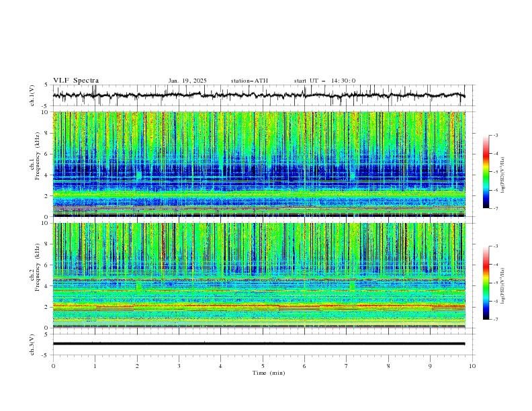
Task: Click the "-5" label on ch.1 color bar
Action: [x=496, y=172]
